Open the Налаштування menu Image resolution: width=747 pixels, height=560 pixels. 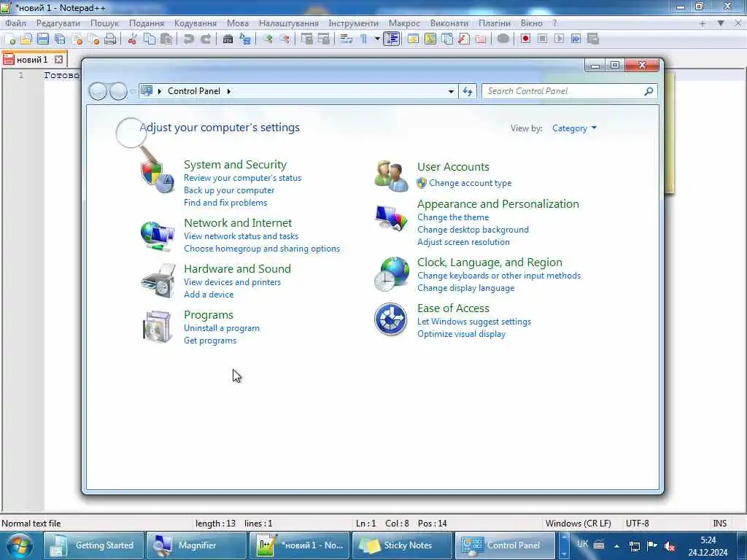pos(289,23)
